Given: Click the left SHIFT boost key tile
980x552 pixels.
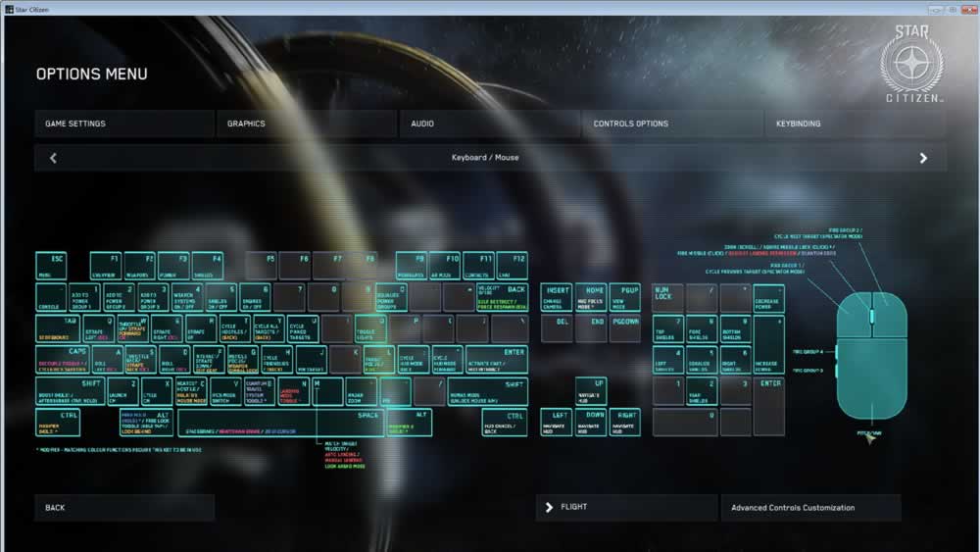Looking at the screenshot, I should pos(71,391).
